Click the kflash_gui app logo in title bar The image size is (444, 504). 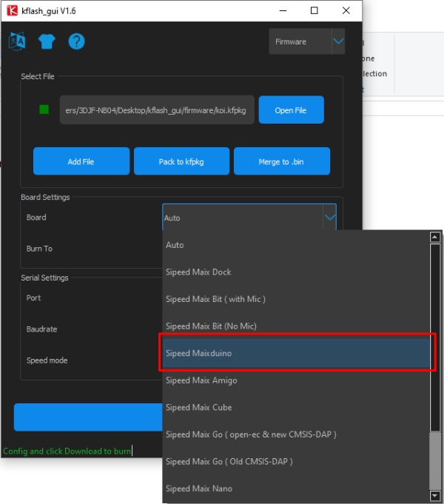(x=11, y=10)
